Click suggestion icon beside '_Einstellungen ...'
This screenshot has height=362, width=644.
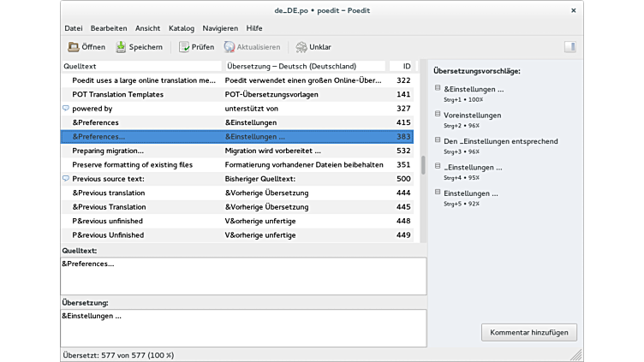coord(438,166)
